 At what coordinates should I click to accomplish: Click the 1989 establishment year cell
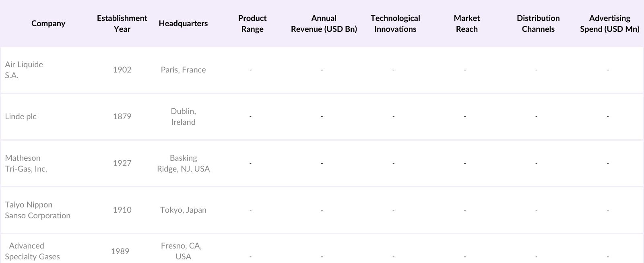120,251
